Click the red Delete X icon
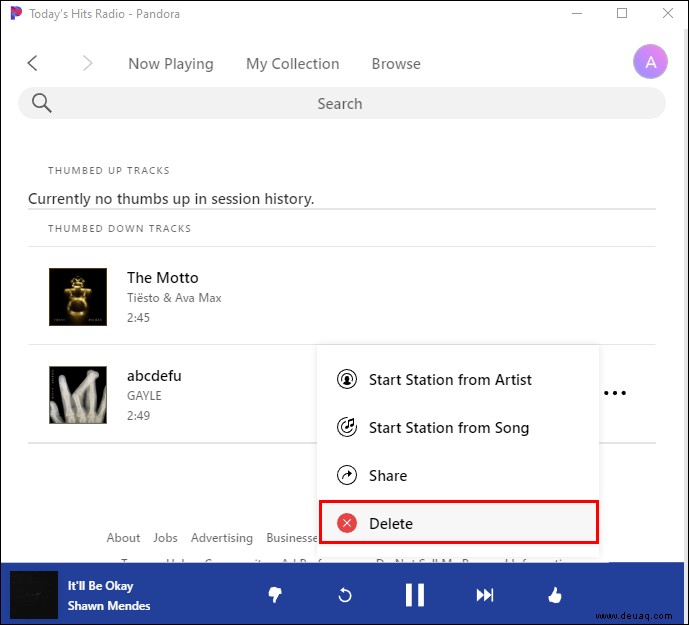The width and height of the screenshot is (689, 625). [x=347, y=523]
